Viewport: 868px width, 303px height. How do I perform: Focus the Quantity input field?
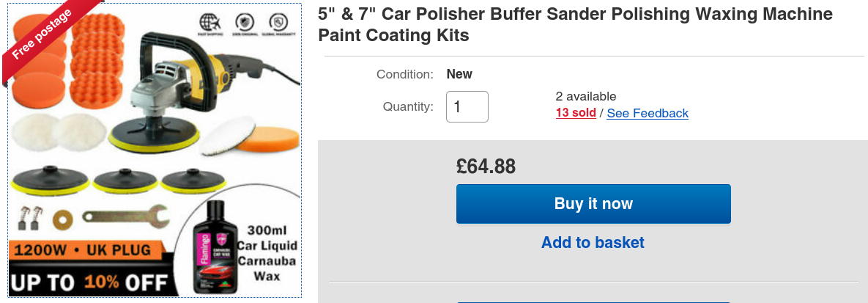467,106
